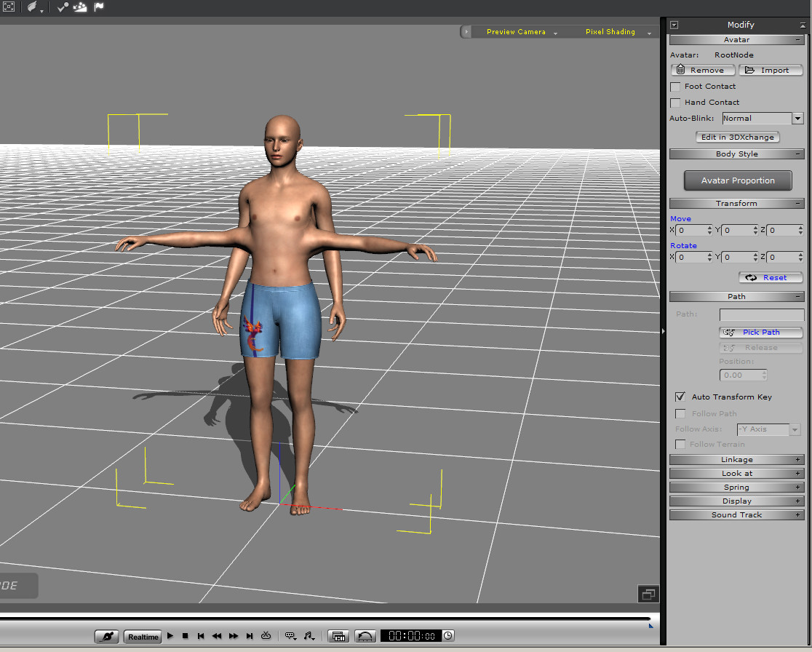Click the timeline window icon

[338, 636]
